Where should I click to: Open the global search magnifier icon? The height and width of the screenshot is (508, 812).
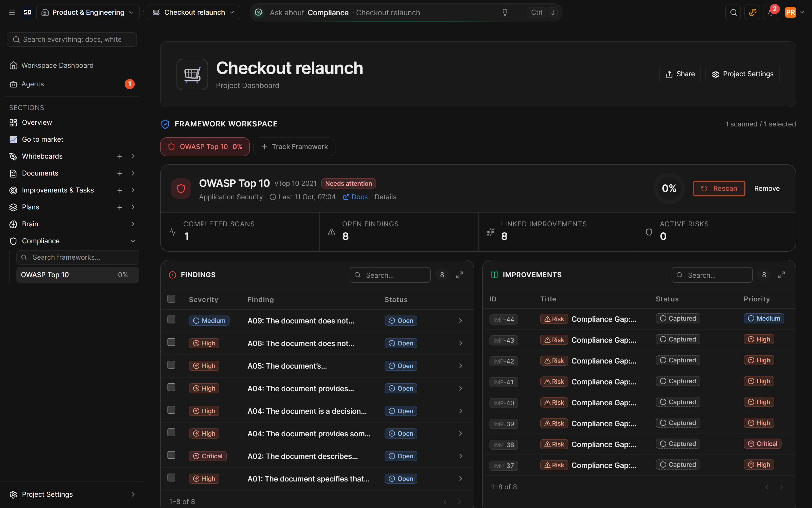pos(733,12)
